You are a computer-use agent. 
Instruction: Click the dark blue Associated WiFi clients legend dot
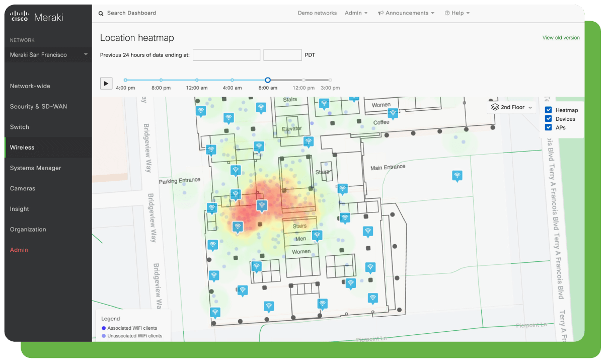104,328
